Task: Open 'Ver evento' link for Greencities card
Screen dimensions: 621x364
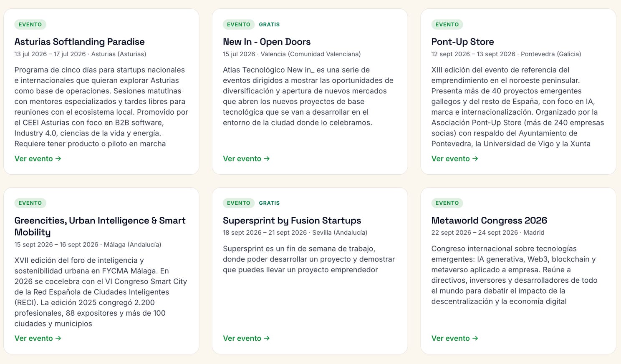Action: [x=38, y=338]
